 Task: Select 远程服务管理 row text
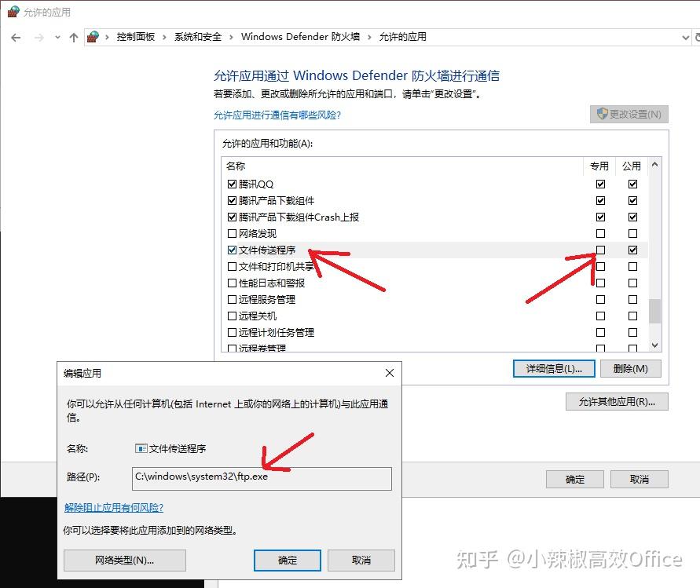267,299
